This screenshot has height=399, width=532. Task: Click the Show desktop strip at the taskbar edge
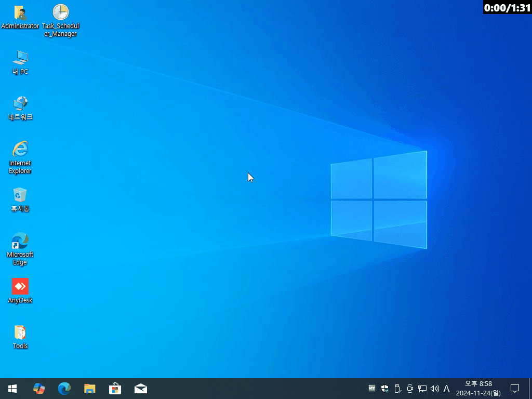(530, 389)
